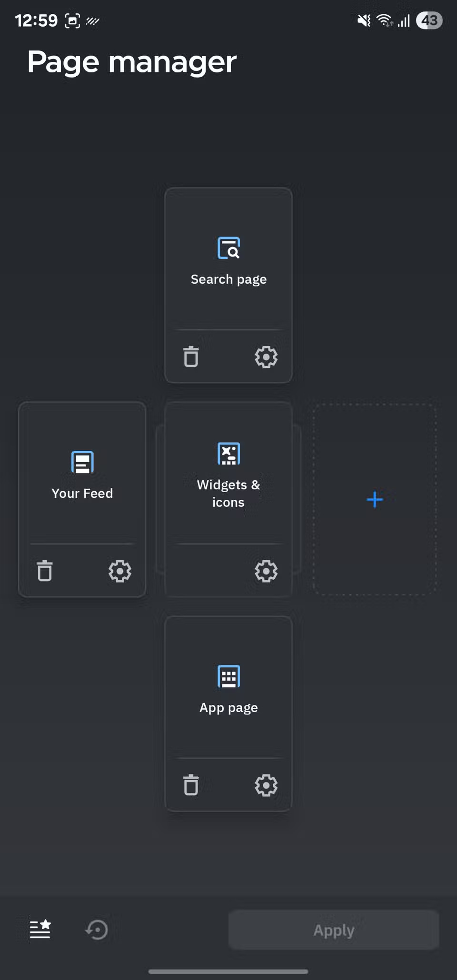Tap the Your Feed news icon
Screen dimensions: 457x980
[x=82, y=462]
